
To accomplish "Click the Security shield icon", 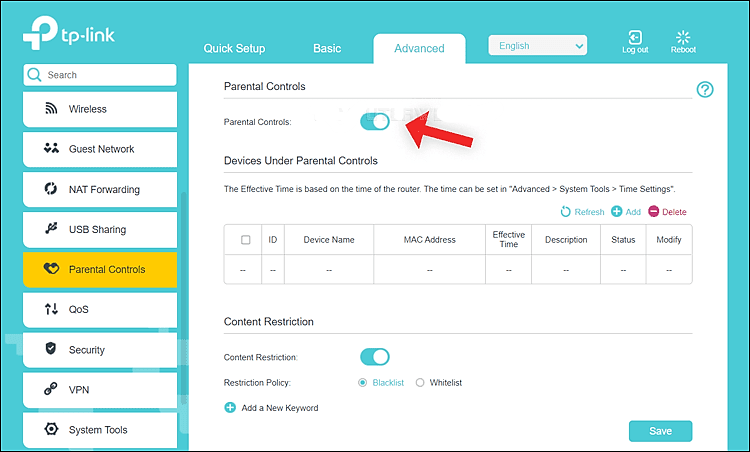I will 51,349.
